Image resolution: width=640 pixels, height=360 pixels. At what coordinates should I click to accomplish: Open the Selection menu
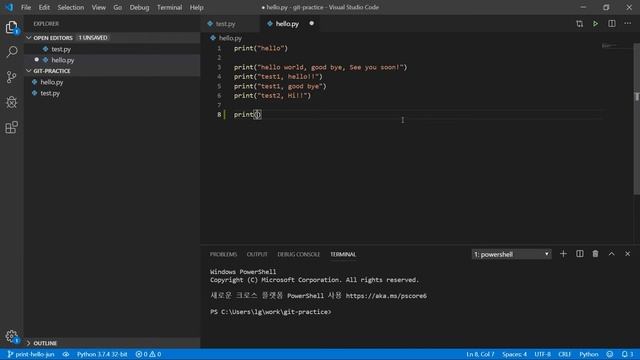click(71, 7)
